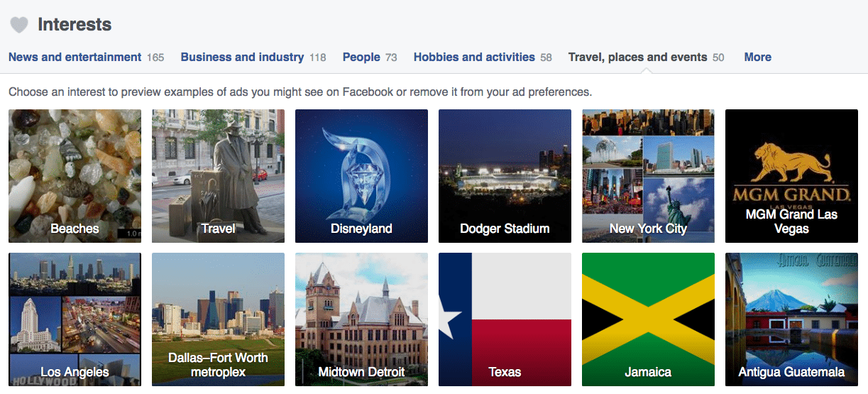The width and height of the screenshot is (868, 394).
Task: Click the Interests section heading
Action: tap(75, 25)
